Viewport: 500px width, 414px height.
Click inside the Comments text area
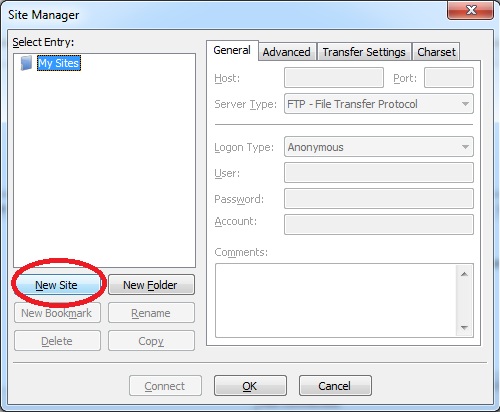[336, 301]
